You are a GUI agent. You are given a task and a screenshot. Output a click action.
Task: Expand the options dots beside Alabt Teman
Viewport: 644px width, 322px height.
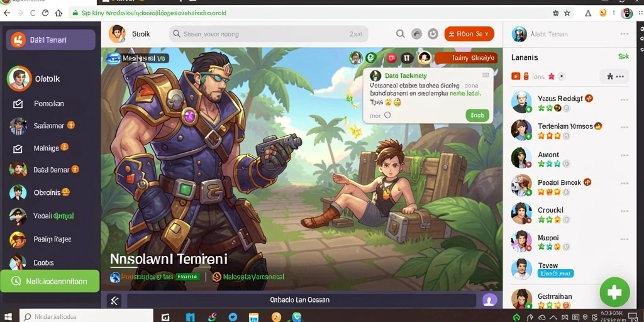pyautogui.click(x=625, y=34)
